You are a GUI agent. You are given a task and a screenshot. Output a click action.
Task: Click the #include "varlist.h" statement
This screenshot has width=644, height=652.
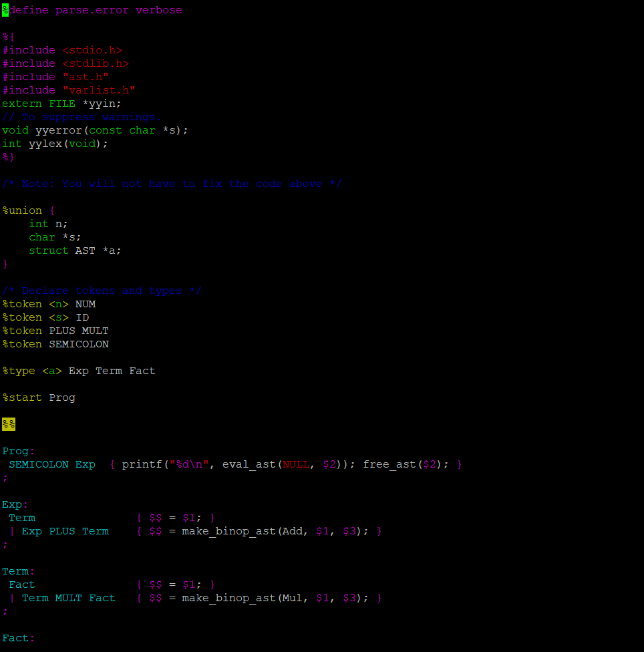tap(67, 90)
